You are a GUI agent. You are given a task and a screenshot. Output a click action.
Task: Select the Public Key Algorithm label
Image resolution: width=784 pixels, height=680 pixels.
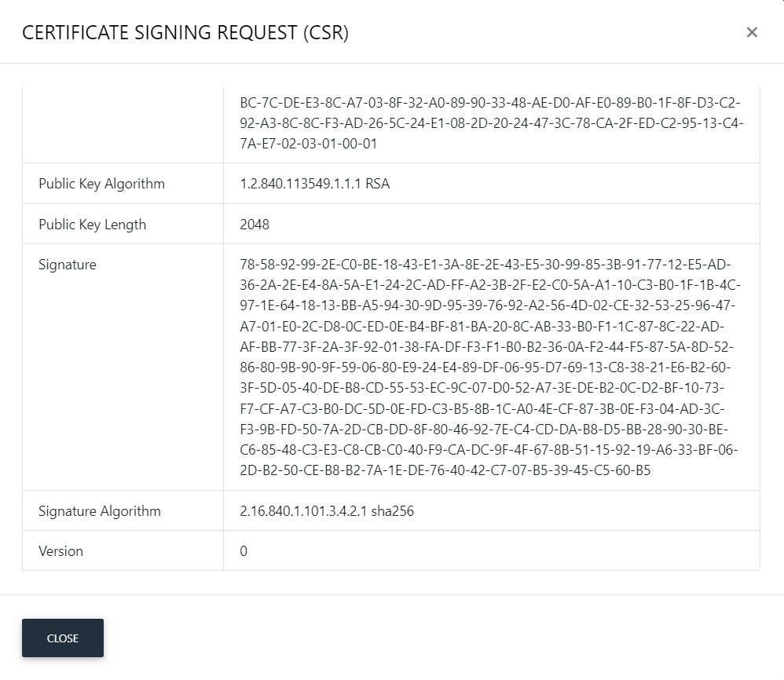[101, 184]
